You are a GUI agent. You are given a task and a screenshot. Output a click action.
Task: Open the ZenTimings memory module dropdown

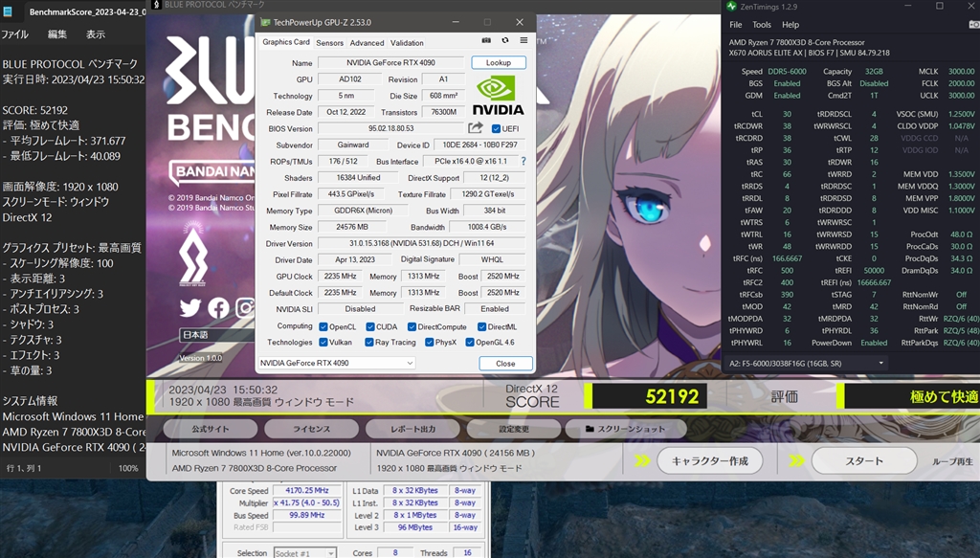point(805,363)
